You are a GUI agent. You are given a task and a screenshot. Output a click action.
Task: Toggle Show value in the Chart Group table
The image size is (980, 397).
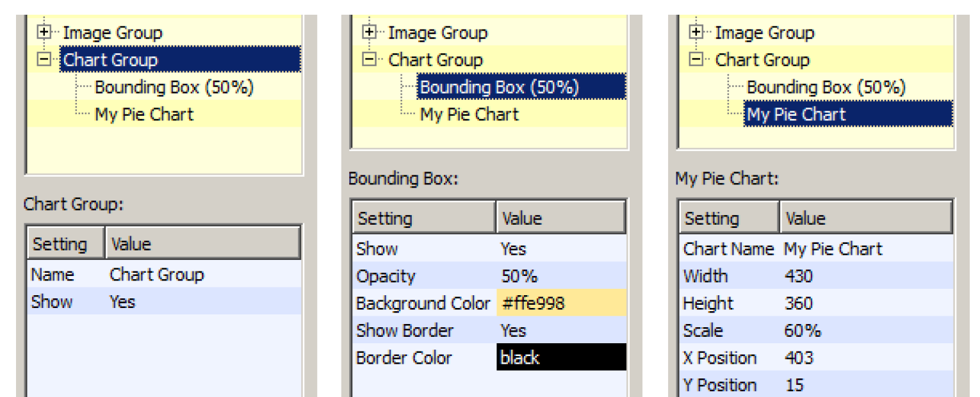click(x=123, y=302)
